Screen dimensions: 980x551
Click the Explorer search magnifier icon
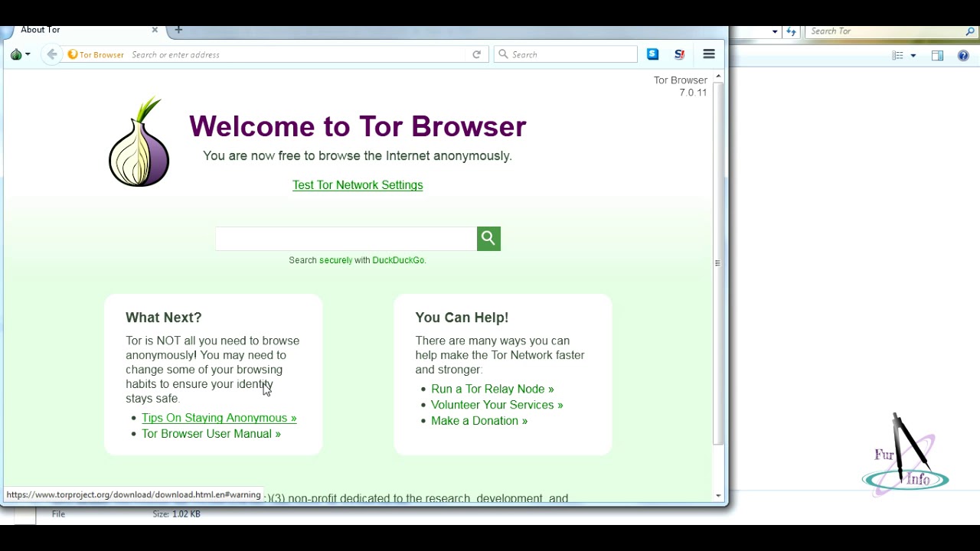click(x=970, y=31)
